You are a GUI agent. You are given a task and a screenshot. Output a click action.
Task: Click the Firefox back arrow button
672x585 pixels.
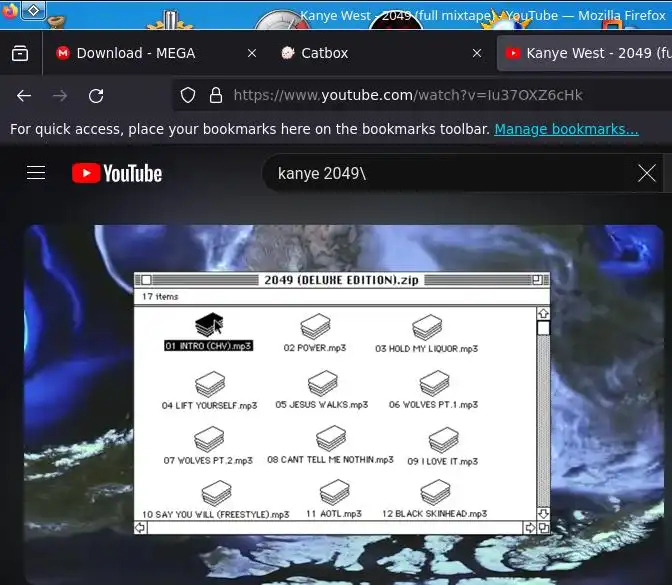(24, 96)
